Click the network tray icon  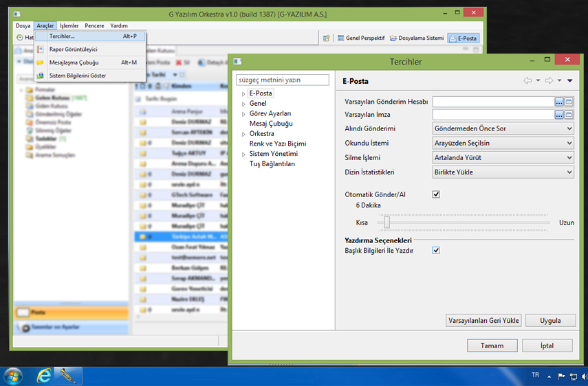[573, 376]
